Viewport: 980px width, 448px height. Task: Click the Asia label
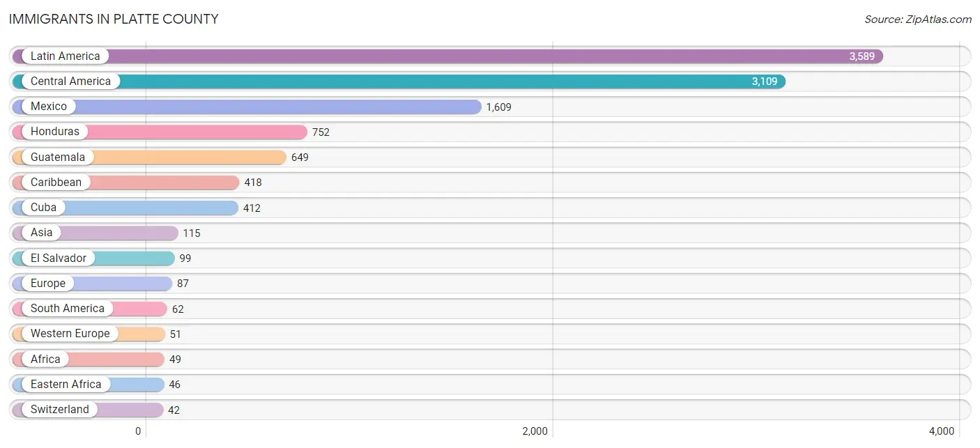tap(41, 233)
